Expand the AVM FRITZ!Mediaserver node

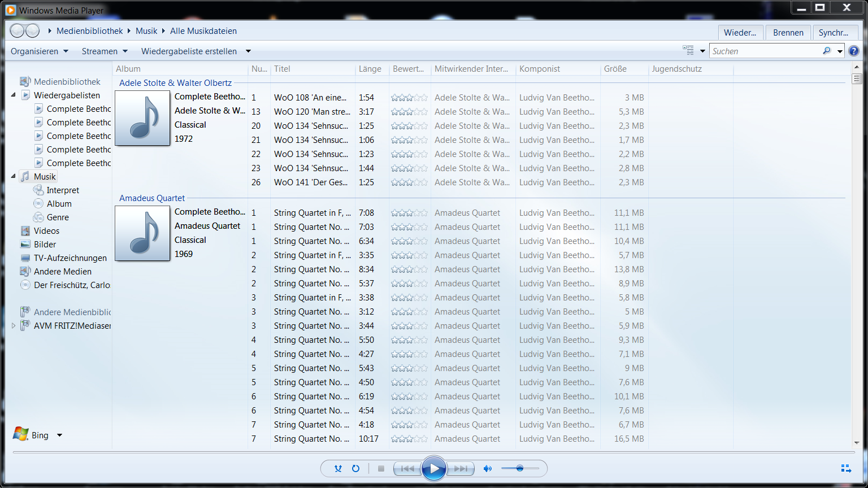(14, 325)
